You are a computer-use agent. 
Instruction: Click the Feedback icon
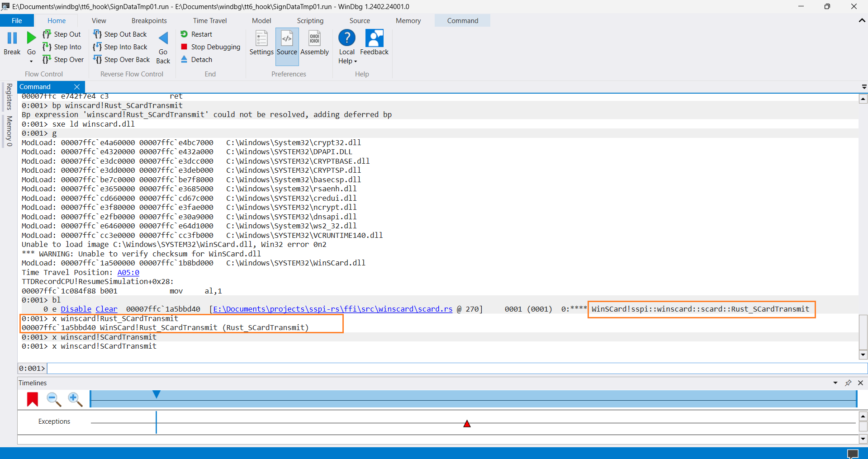[x=374, y=39]
